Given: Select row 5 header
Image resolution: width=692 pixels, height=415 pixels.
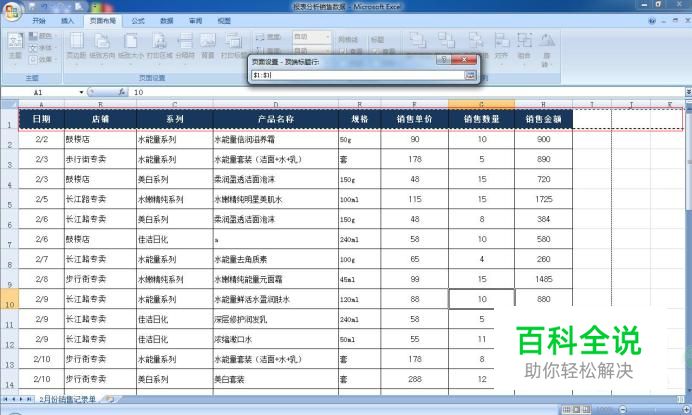Looking at the screenshot, I should [9, 199].
